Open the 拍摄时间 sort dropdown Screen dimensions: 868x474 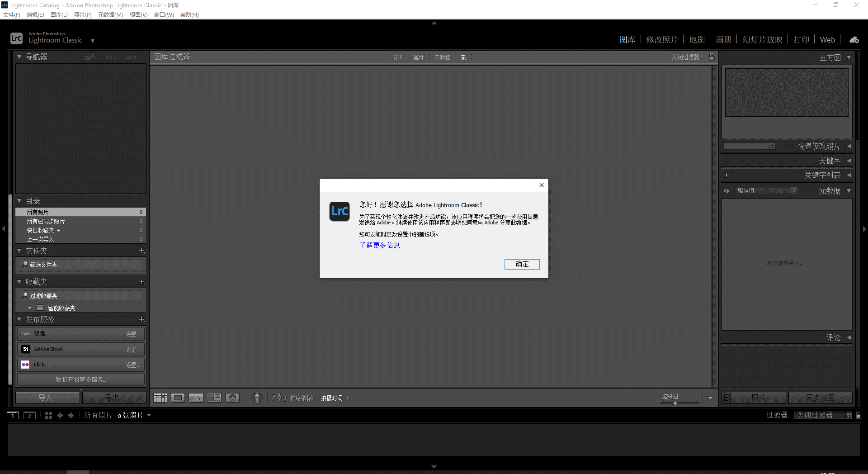(x=335, y=398)
